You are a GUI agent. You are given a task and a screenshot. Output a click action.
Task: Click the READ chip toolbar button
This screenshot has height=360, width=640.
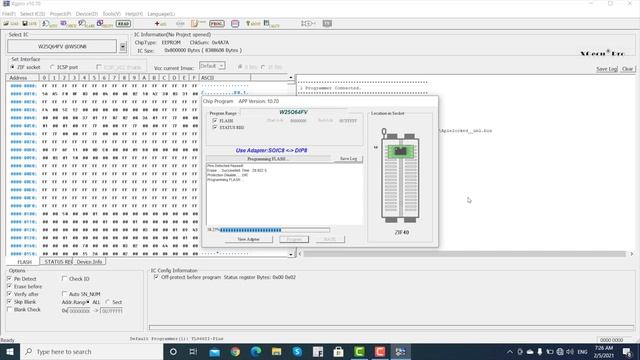coord(123,24)
